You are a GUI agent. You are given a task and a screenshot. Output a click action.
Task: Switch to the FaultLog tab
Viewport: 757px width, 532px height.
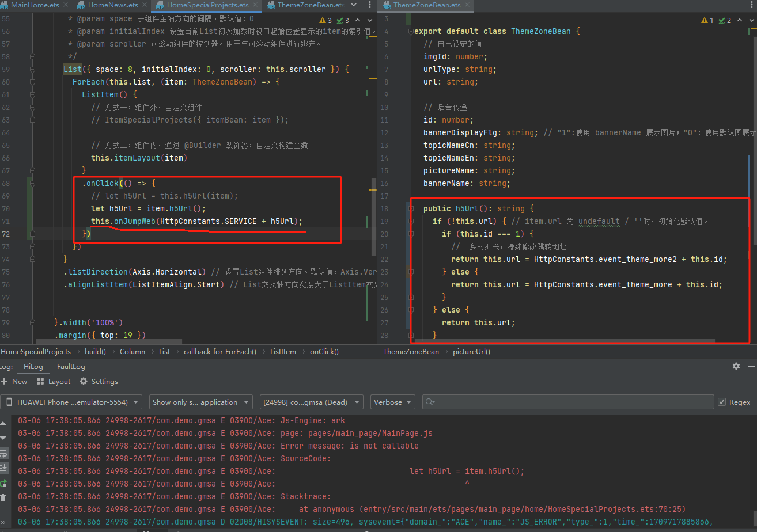point(71,366)
